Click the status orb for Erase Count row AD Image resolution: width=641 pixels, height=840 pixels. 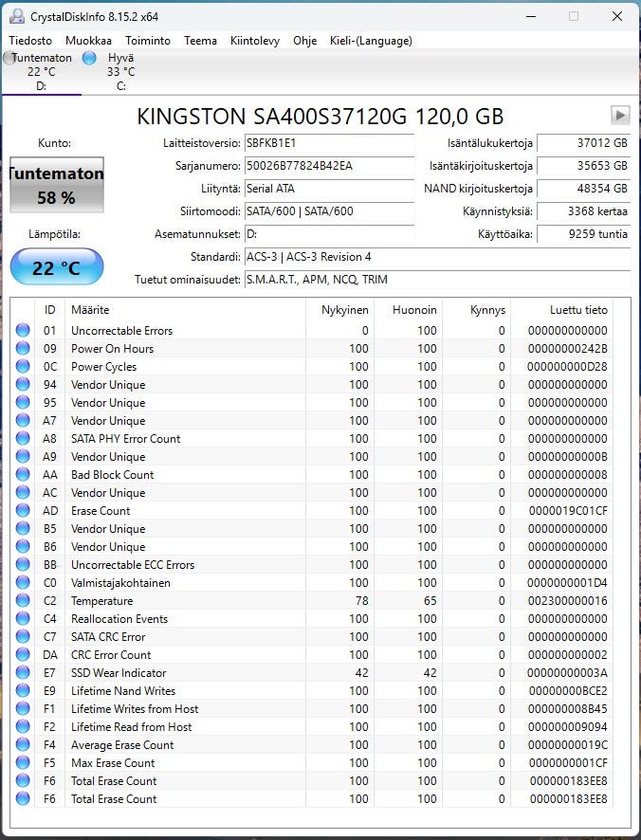coord(23,510)
